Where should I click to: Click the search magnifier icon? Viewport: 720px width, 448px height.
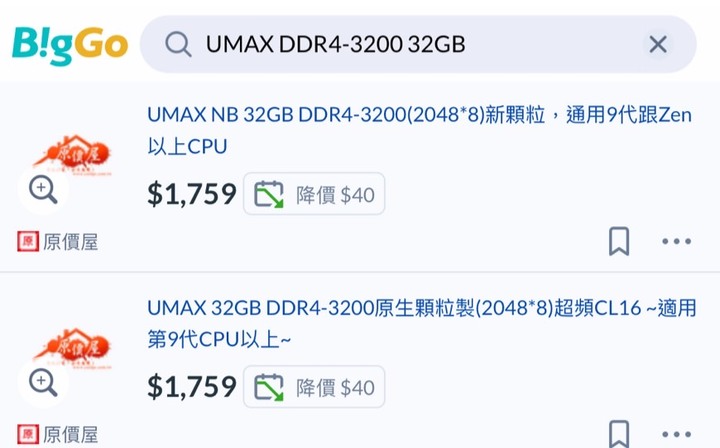click(178, 45)
